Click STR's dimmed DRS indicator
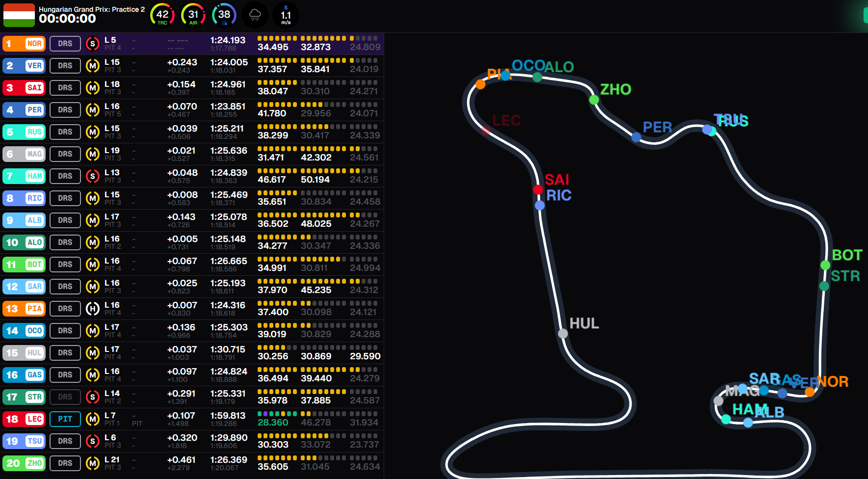The height and width of the screenshot is (479, 868). 65,397
